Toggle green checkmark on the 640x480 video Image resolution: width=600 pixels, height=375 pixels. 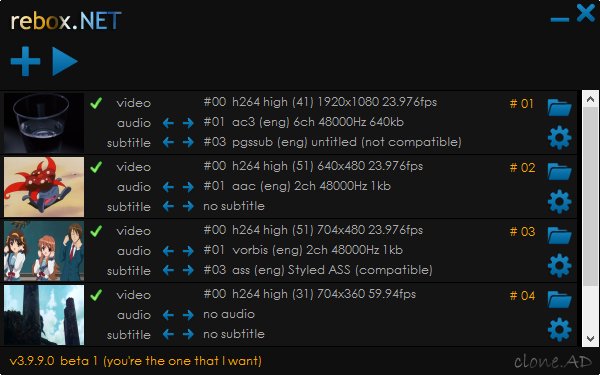96,167
